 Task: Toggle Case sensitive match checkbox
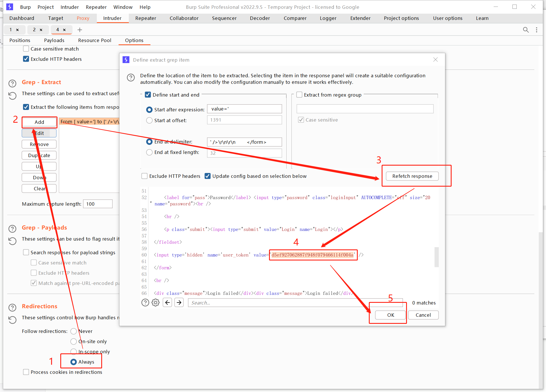pyautogui.click(x=26, y=49)
